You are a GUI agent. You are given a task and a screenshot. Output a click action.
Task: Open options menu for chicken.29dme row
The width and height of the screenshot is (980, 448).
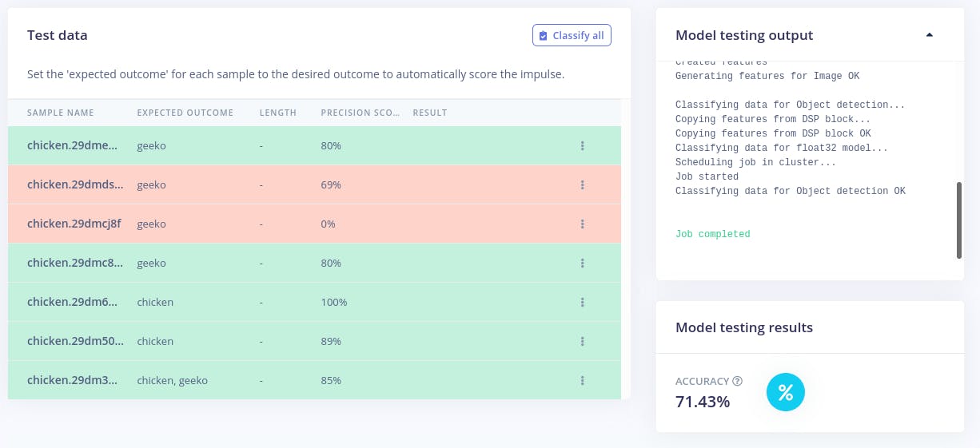pyautogui.click(x=583, y=146)
